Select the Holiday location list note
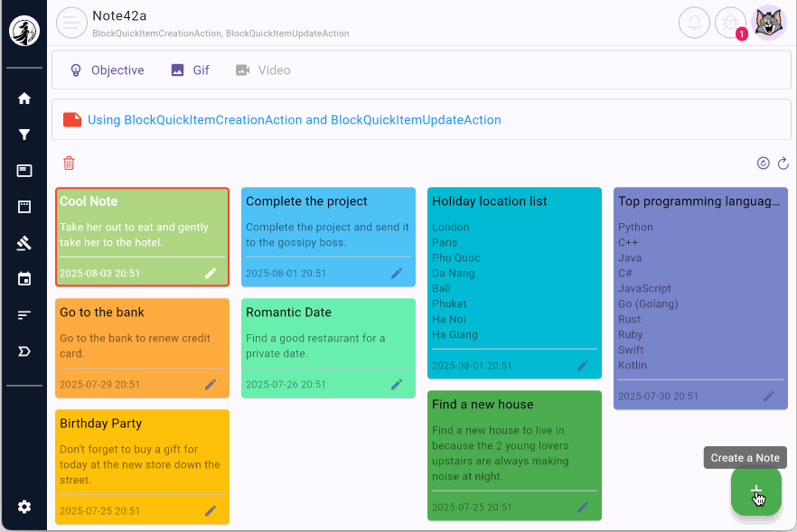The width and height of the screenshot is (797, 532). coord(513,271)
